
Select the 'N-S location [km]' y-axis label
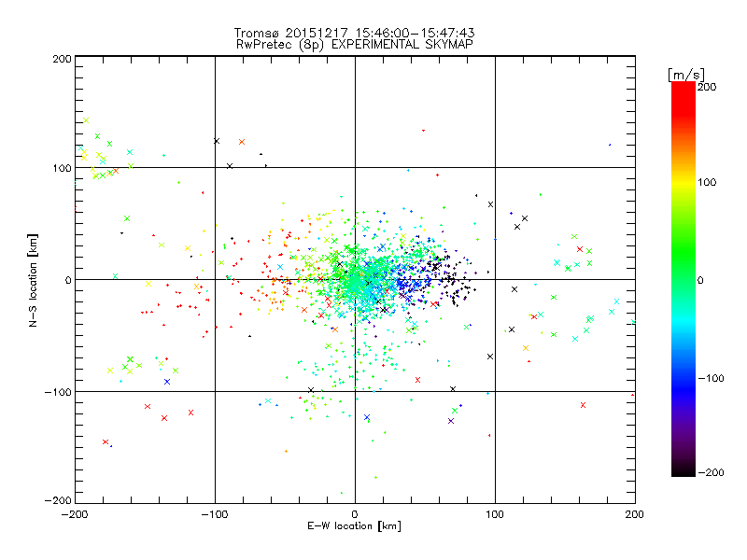pos(33,280)
